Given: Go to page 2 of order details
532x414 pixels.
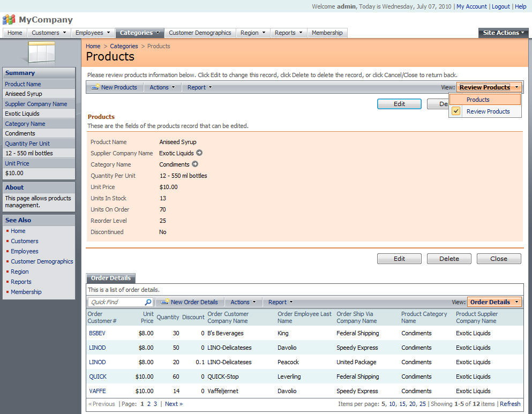Looking at the screenshot, I should click(148, 404).
